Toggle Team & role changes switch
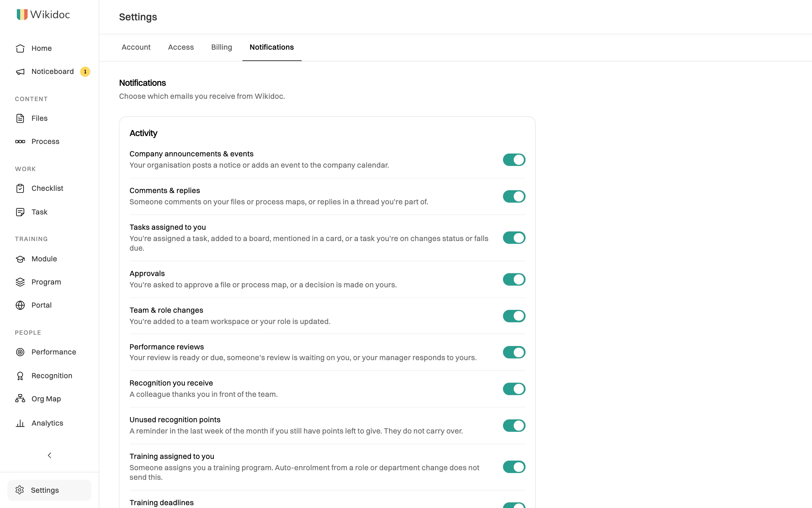Screen dimensions: 812x508 (x=514, y=316)
